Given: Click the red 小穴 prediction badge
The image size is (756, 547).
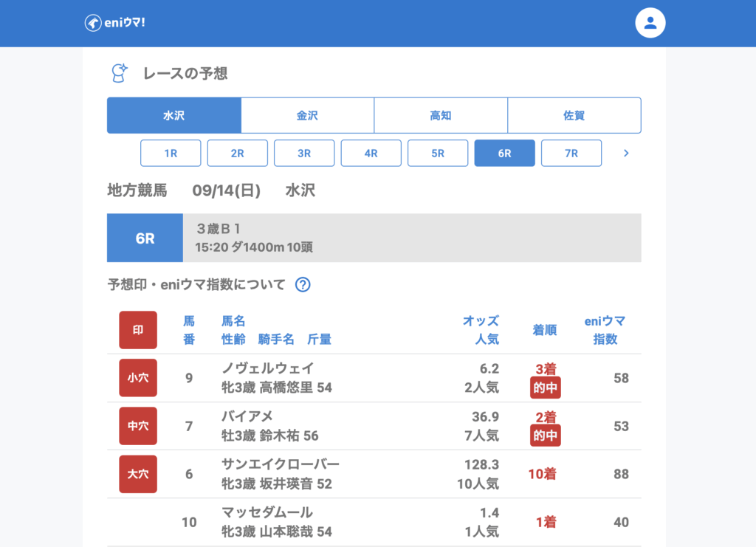Looking at the screenshot, I should (138, 378).
